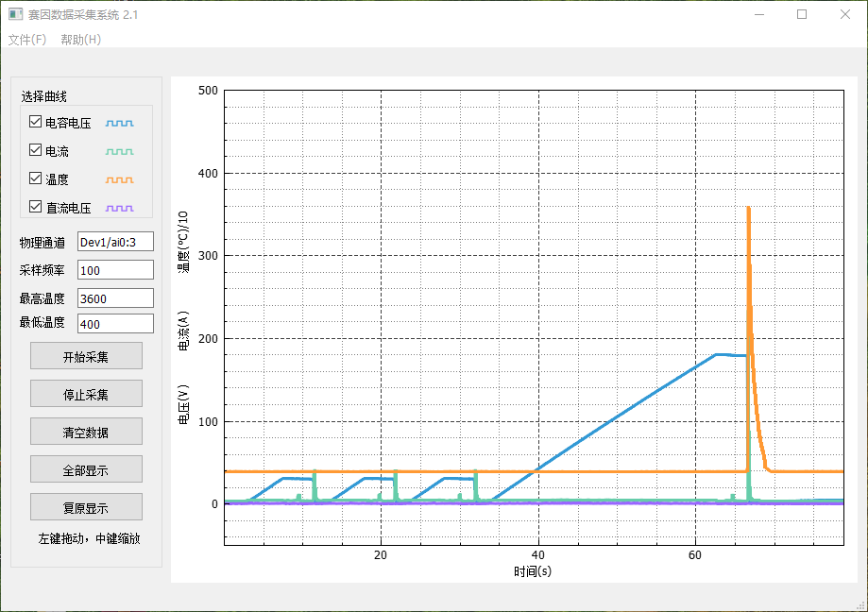Click the 采样频率 input field
The image size is (868, 612).
pos(115,270)
